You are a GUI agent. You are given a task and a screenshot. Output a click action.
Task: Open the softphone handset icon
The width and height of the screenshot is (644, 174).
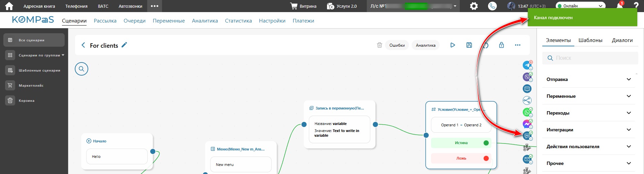pos(492,6)
